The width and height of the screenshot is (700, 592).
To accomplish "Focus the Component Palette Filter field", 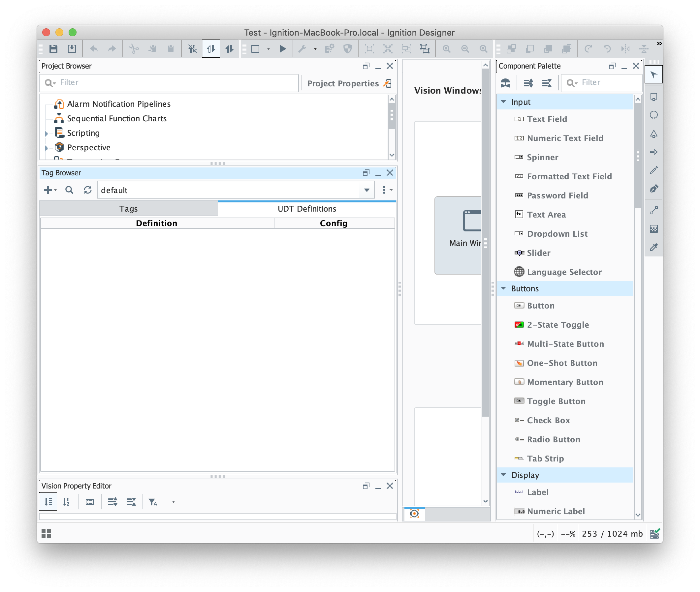I will point(602,82).
